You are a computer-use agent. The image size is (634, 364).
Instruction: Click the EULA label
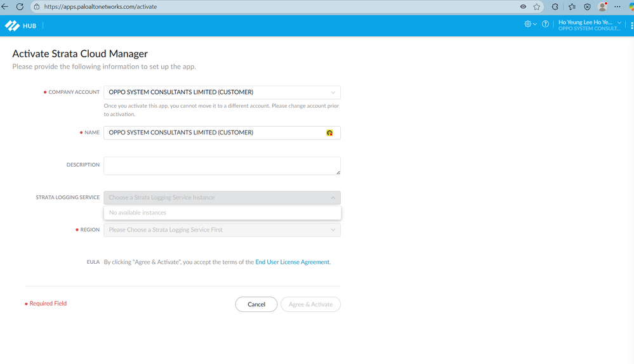click(93, 262)
